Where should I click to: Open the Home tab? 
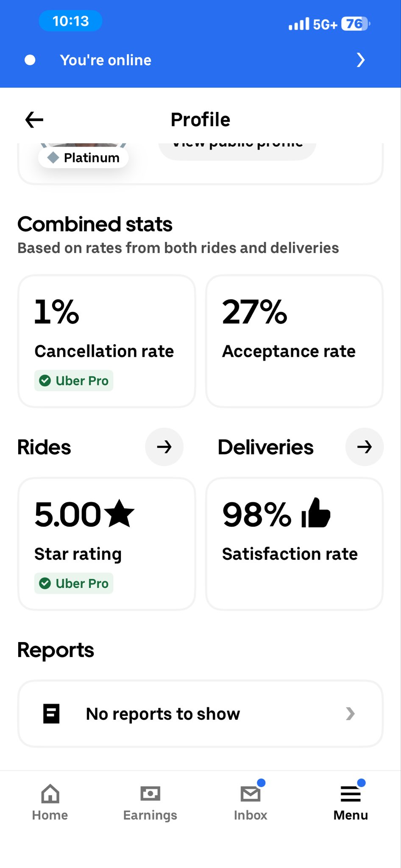(50, 802)
